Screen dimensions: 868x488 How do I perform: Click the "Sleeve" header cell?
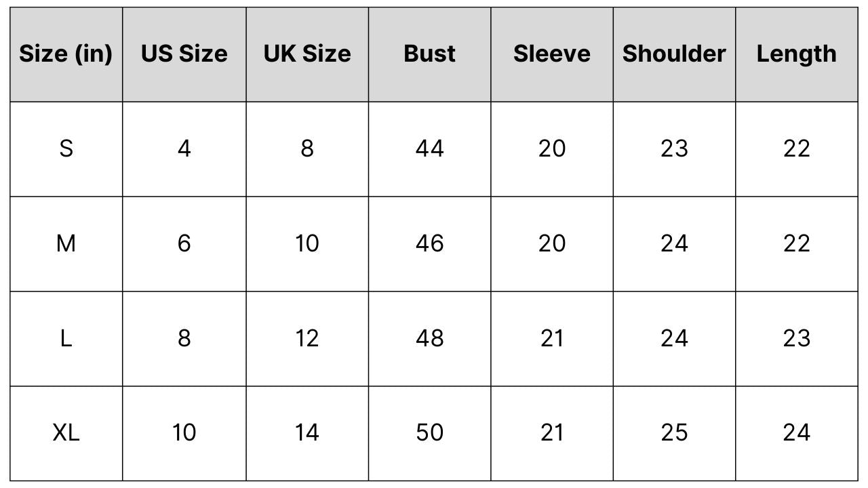click(552, 54)
